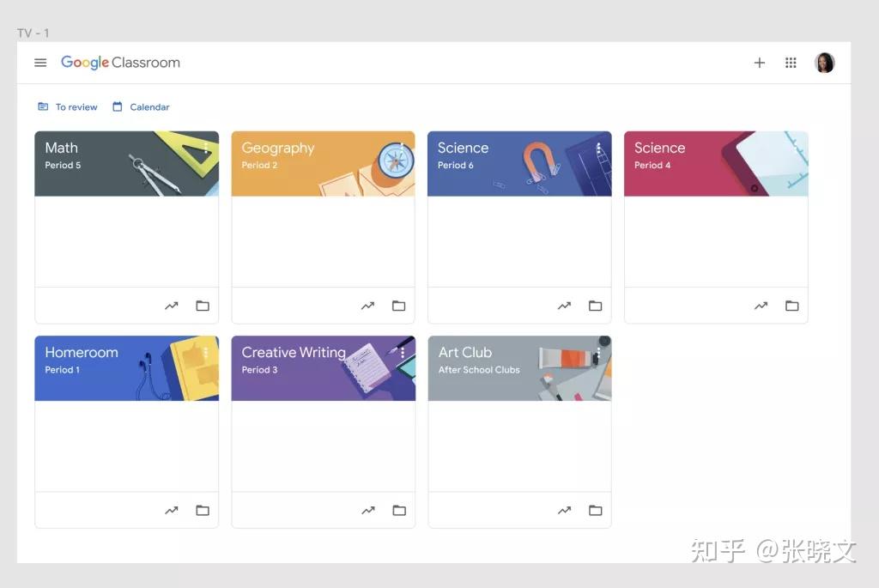Open the Classroom Calendar
Image resolution: width=879 pixels, height=588 pixels.
[x=141, y=106]
